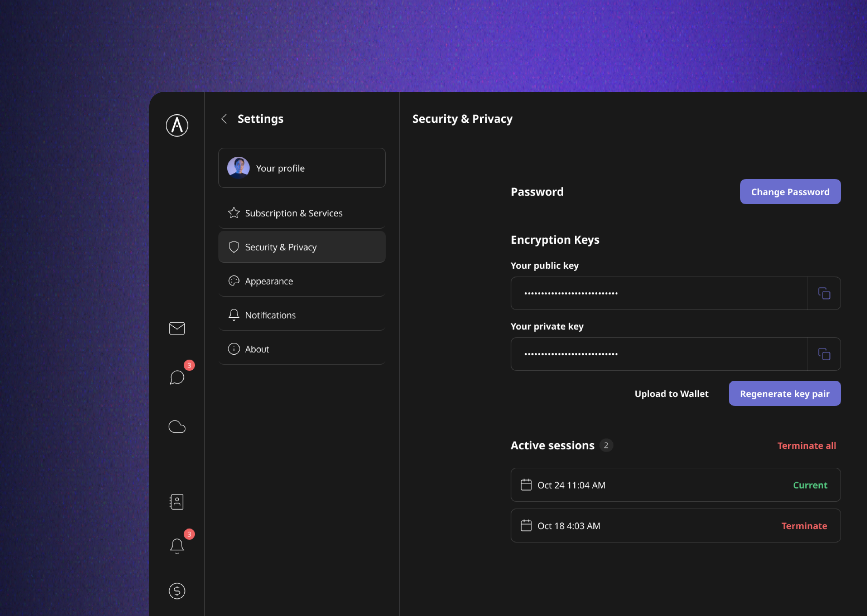867x616 pixels.
Task: Expand the Notifications settings section
Action: [301, 315]
